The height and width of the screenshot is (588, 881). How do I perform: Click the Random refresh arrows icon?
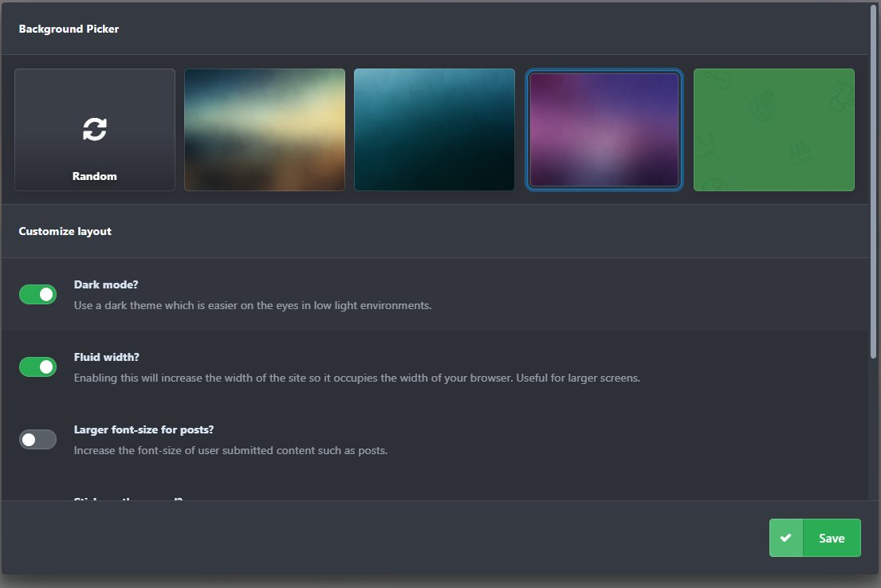94,129
